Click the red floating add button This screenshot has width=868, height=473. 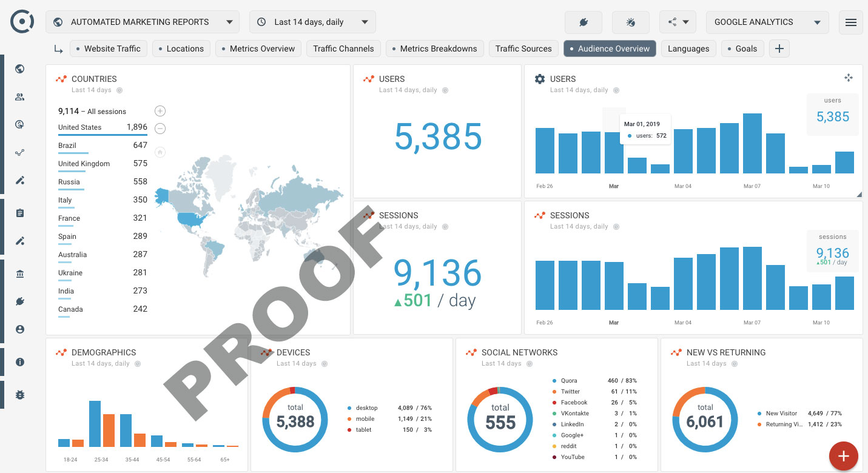coord(843,456)
